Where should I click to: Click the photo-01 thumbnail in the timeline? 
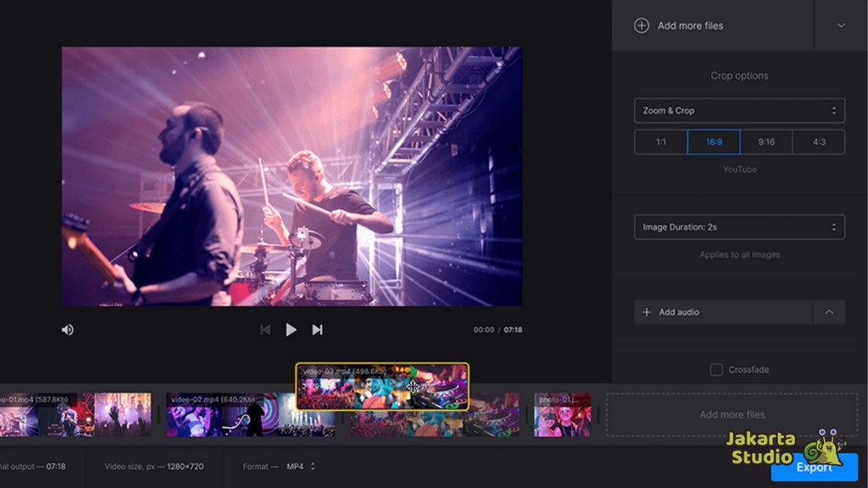tap(562, 415)
